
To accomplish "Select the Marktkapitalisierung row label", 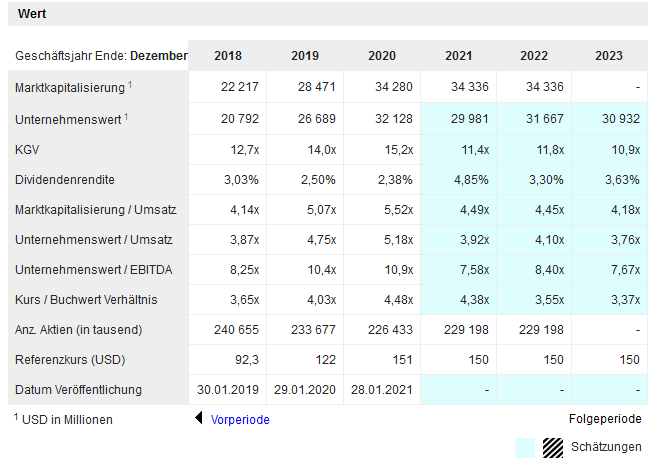I will pos(69,88).
